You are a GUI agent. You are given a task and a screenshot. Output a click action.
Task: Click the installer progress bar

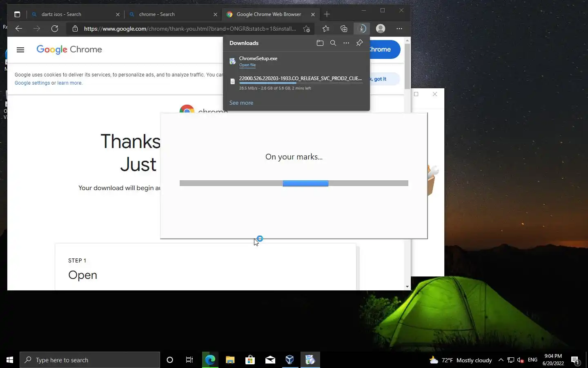click(294, 183)
